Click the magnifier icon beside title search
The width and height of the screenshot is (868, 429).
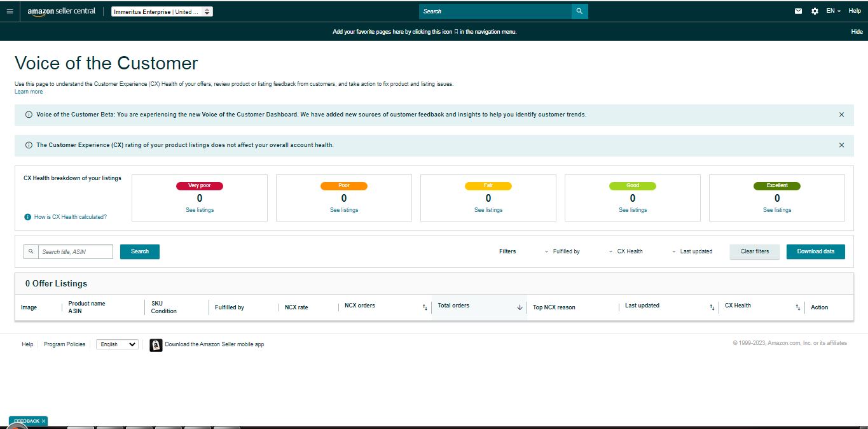(31, 251)
